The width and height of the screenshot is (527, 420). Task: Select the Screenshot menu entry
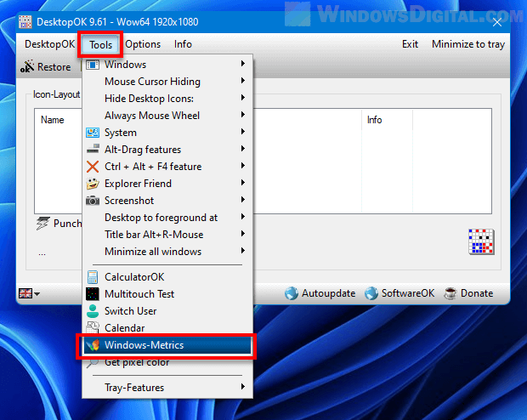[167, 201]
